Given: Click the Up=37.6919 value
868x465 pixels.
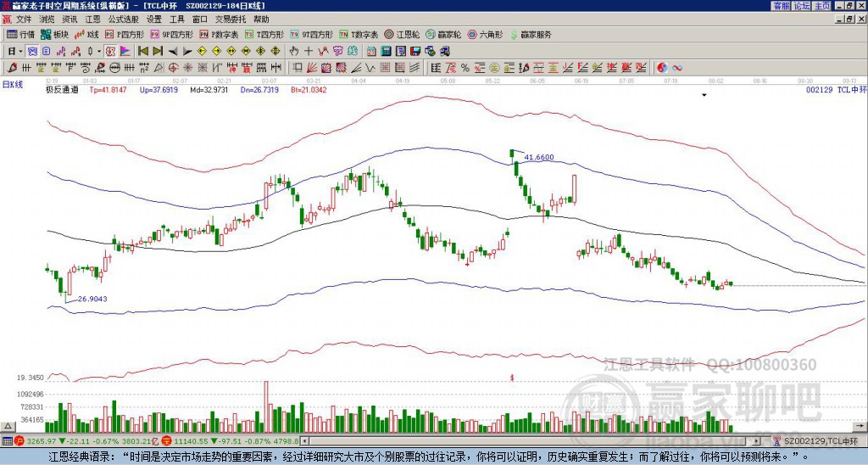Looking at the screenshot, I should [x=159, y=89].
